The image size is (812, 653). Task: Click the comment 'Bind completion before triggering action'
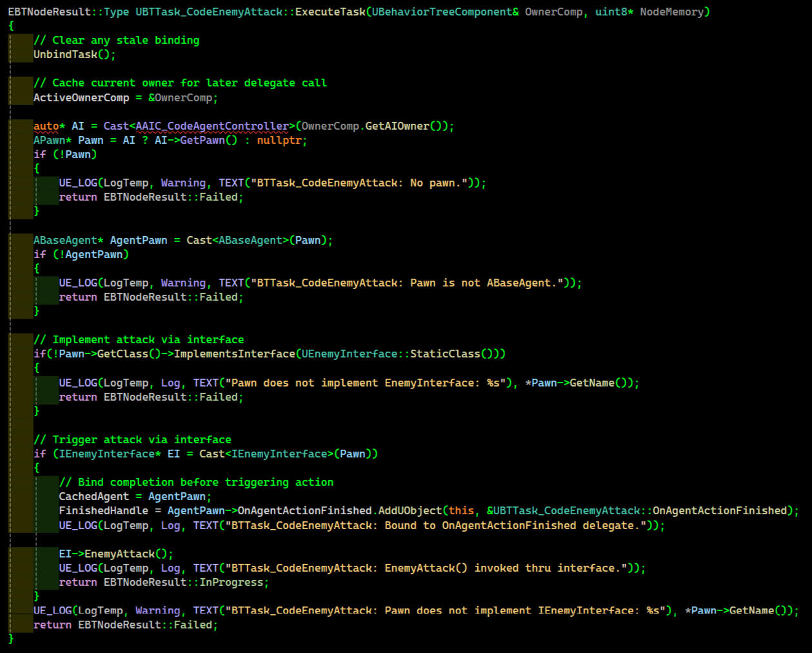pyautogui.click(x=196, y=482)
